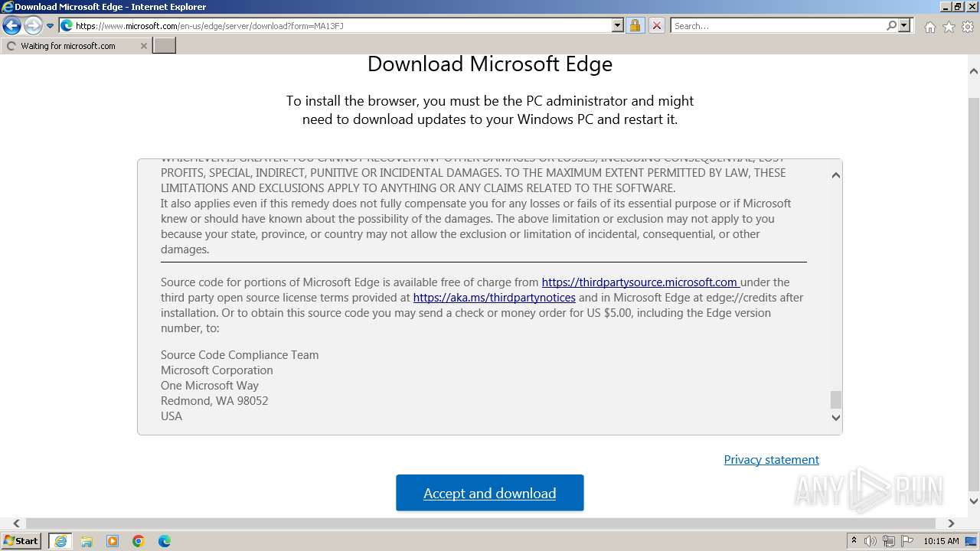Click 'Microsoft Corporation' address line

coord(217,370)
